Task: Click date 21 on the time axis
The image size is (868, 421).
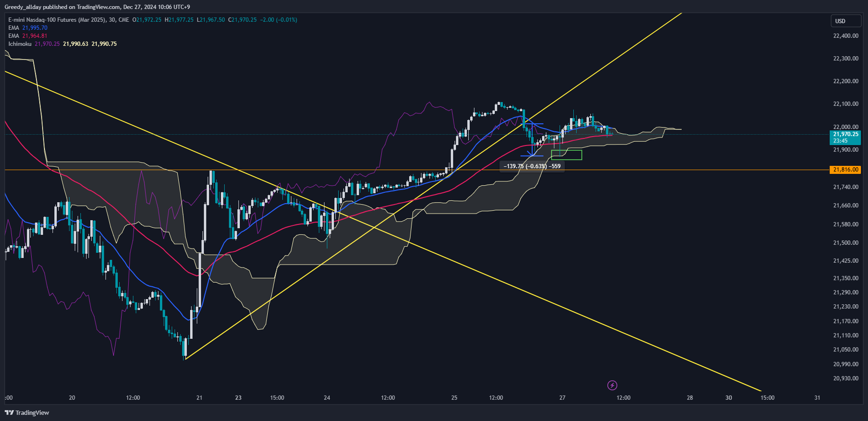Action: pyautogui.click(x=199, y=398)
